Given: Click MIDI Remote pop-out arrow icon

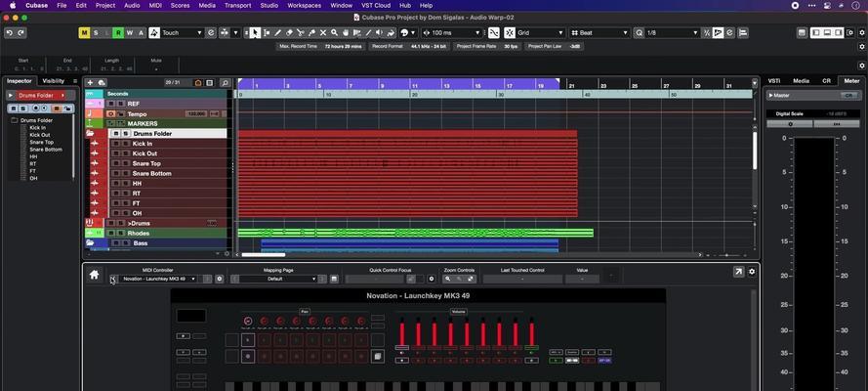Looking at the screenshot, I should click(738, 272).
